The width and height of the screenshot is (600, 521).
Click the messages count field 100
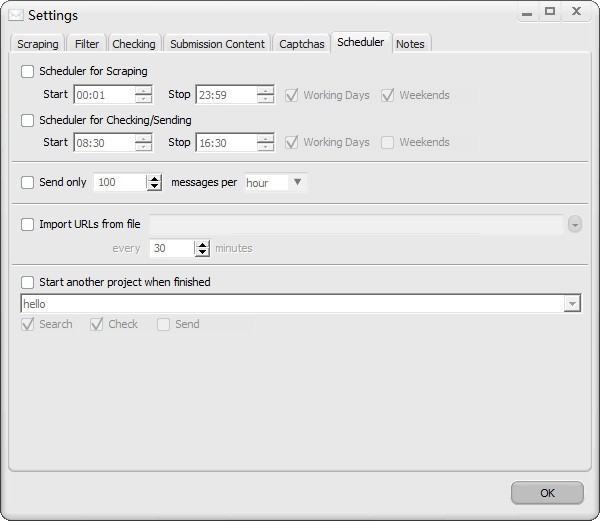pos(120,182)
